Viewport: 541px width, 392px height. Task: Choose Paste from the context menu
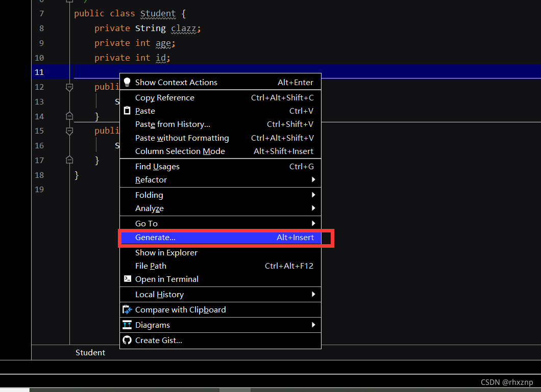tap(220, 111)
